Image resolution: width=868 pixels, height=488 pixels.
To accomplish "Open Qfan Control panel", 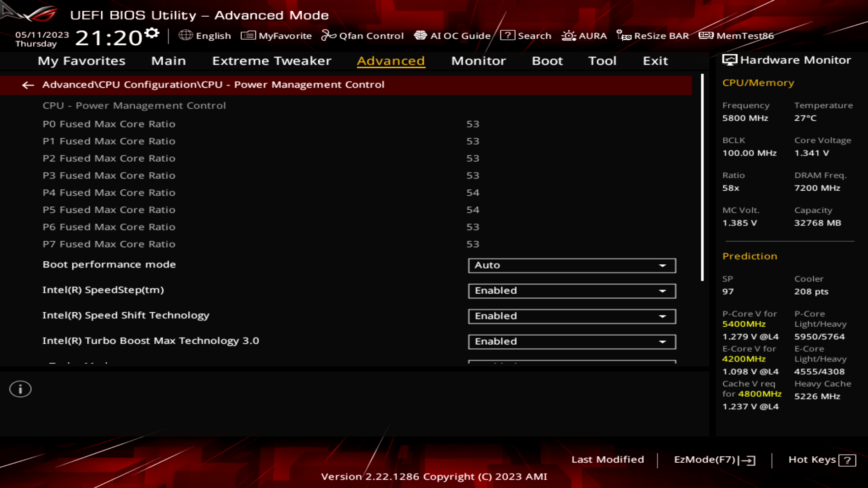I will [x=363, y=36].
